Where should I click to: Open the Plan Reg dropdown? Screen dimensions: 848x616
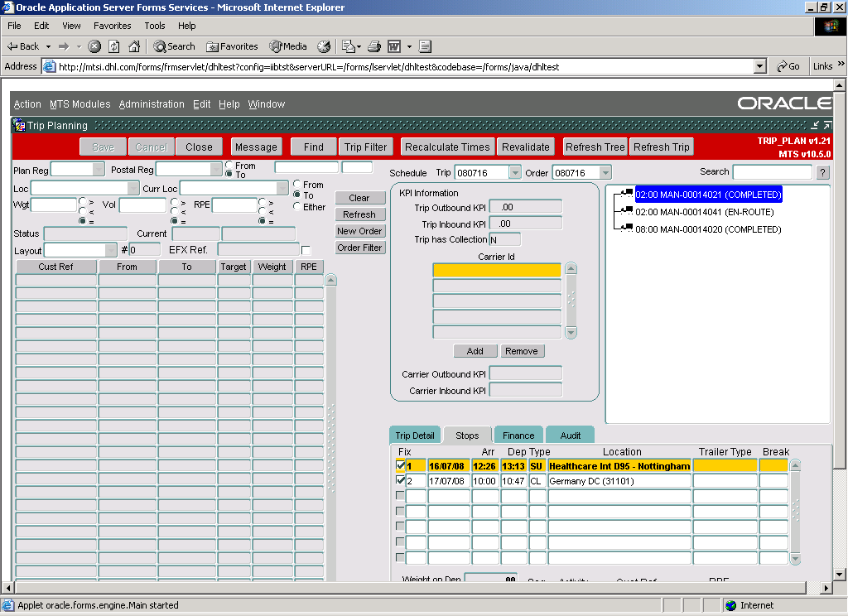(x=99, y=169)
